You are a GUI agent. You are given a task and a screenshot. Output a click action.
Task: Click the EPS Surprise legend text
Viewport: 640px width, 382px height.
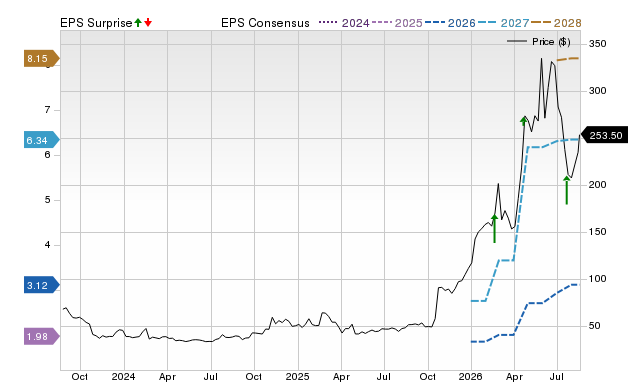pyautogui.click(x=96, y=23)
